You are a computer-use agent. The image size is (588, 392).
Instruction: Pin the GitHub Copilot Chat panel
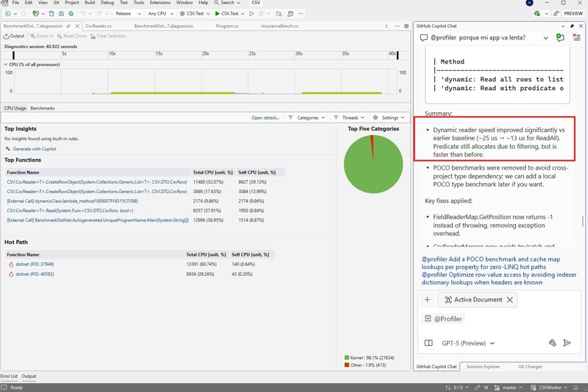click(572, 26)
